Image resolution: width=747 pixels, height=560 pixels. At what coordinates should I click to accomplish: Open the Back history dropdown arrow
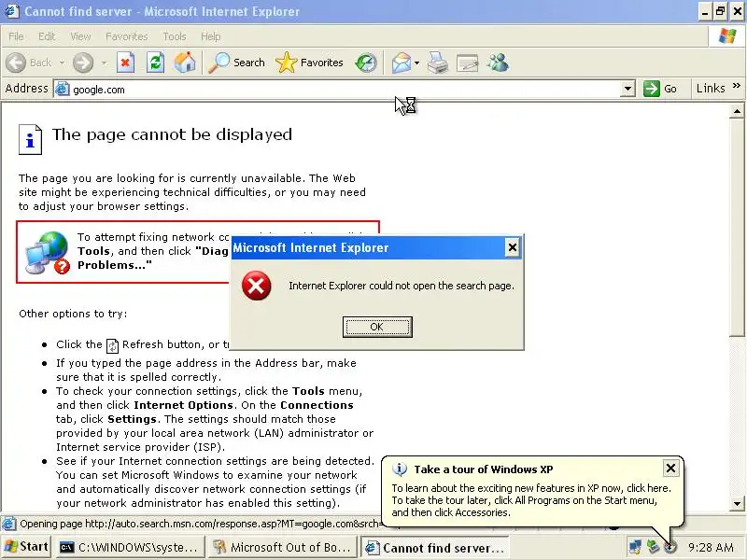pos(62,63)
